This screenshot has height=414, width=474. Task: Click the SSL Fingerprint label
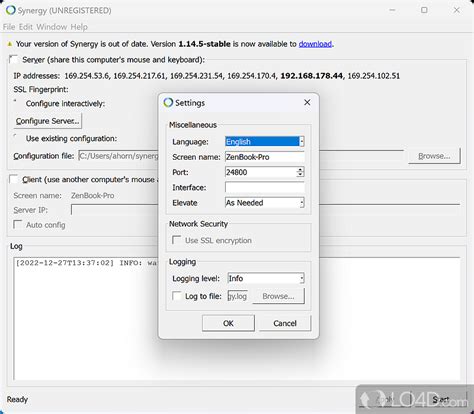(x=41, y=89)
